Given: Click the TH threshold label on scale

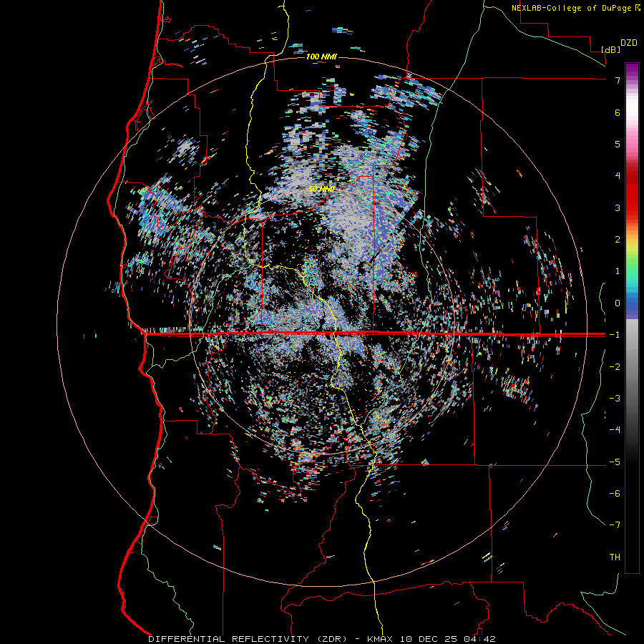Looking at the screenshot, I should 615,557.
